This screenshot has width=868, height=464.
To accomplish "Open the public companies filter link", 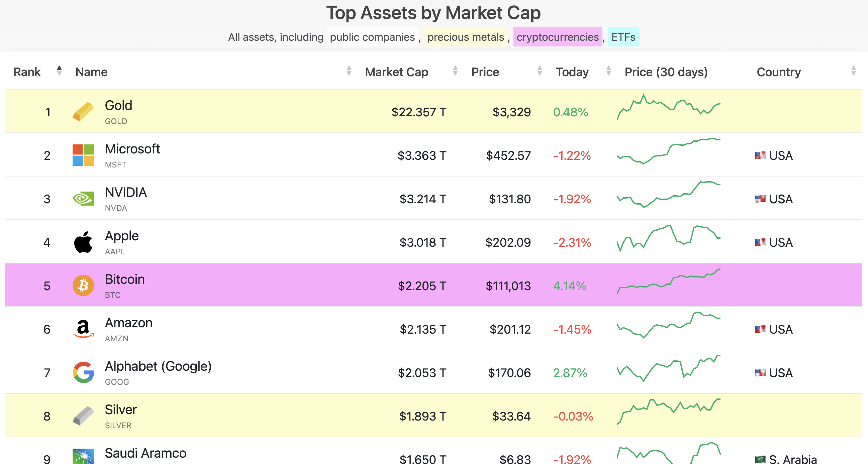I will tap(372, 37).
